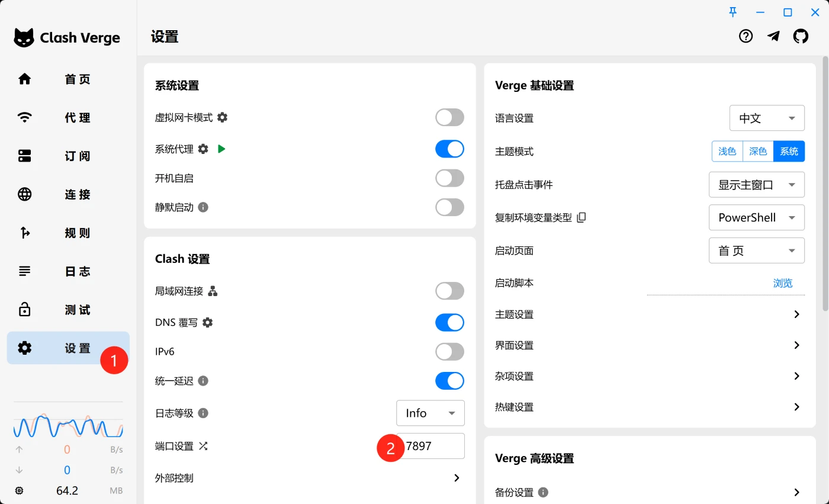Click the memory chip icon by 64.2 MB
This screenshot has width=829, height=504.
(x=19, y=490)
